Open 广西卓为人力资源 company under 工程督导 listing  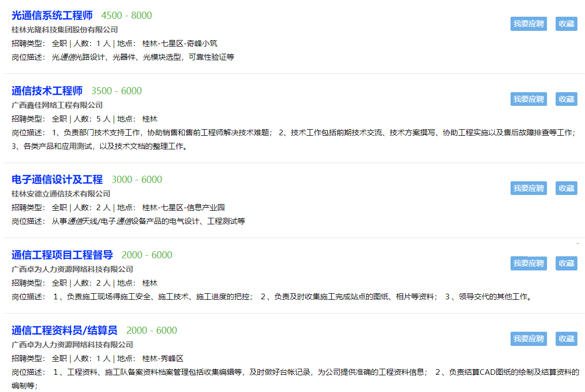(72, 269)
